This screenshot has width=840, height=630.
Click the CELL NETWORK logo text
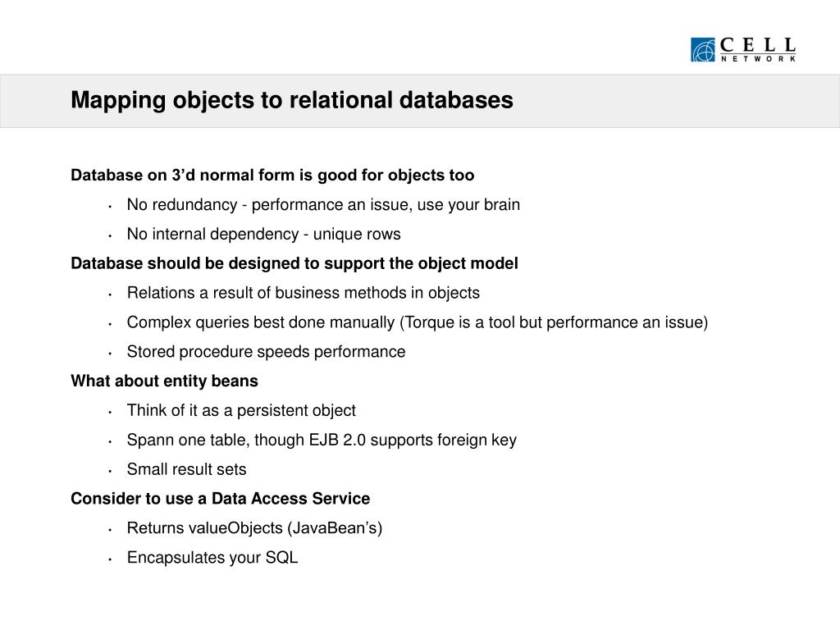757,49
